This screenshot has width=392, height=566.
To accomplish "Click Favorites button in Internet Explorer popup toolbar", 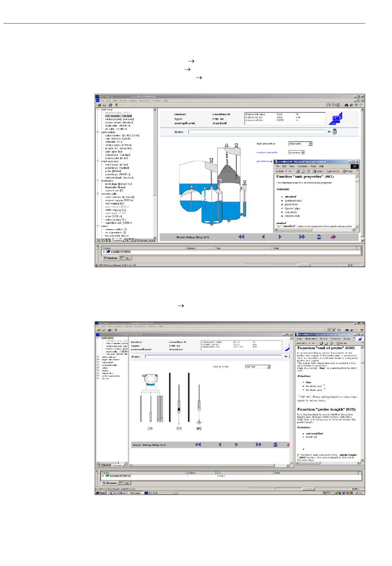I will [333, 171].
